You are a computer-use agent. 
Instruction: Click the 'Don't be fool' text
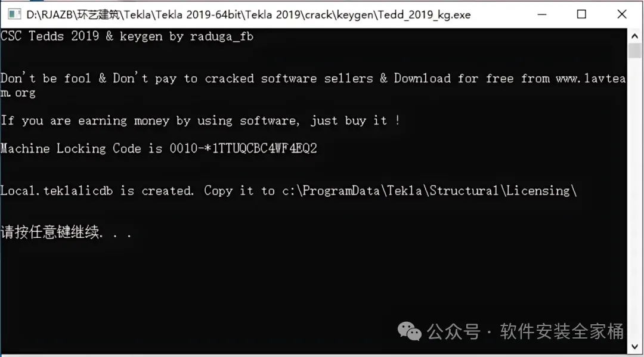click(x=45, y=78)
